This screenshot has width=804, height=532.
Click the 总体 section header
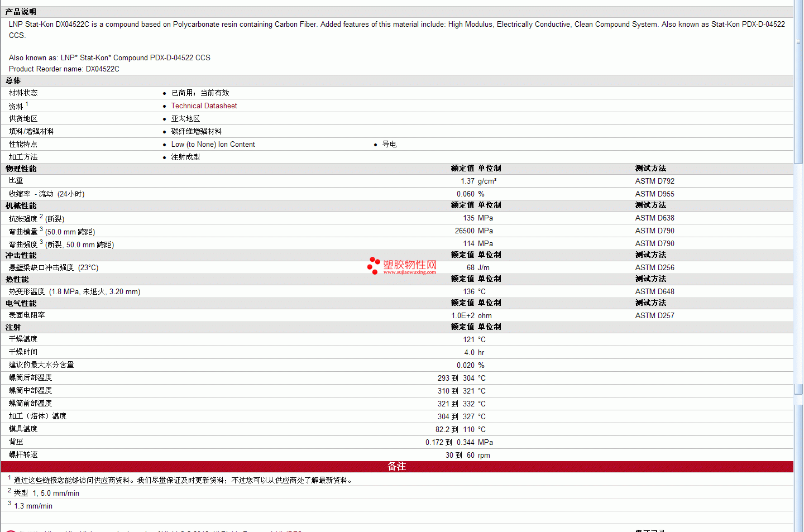(13, 80)
